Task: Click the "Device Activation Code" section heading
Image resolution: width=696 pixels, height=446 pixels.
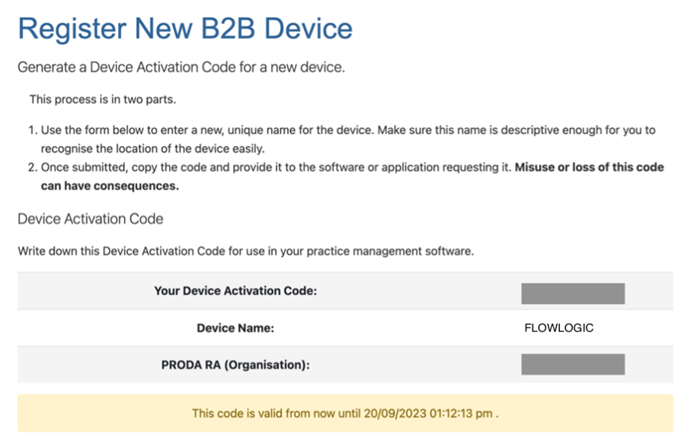Action: (90, 218)
